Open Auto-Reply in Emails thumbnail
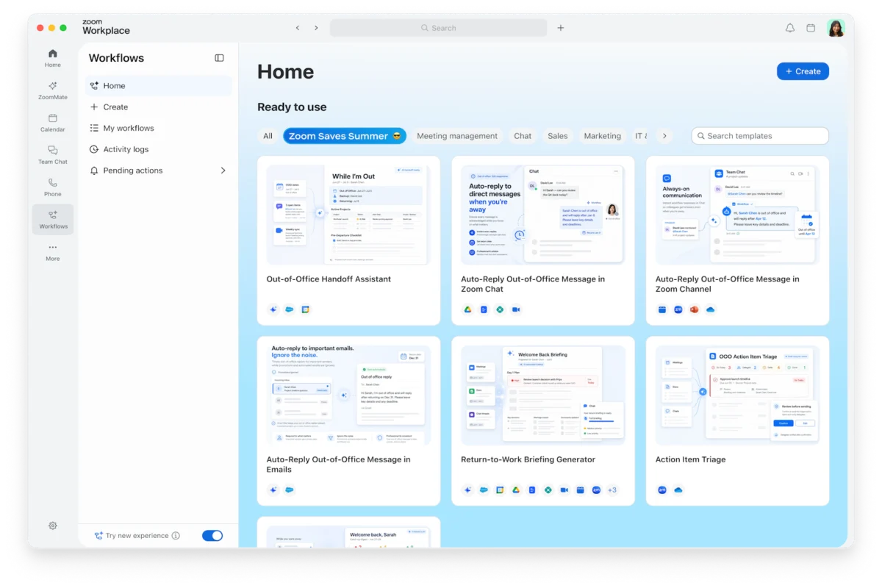882x588 pixels. (x=348, y=395)
